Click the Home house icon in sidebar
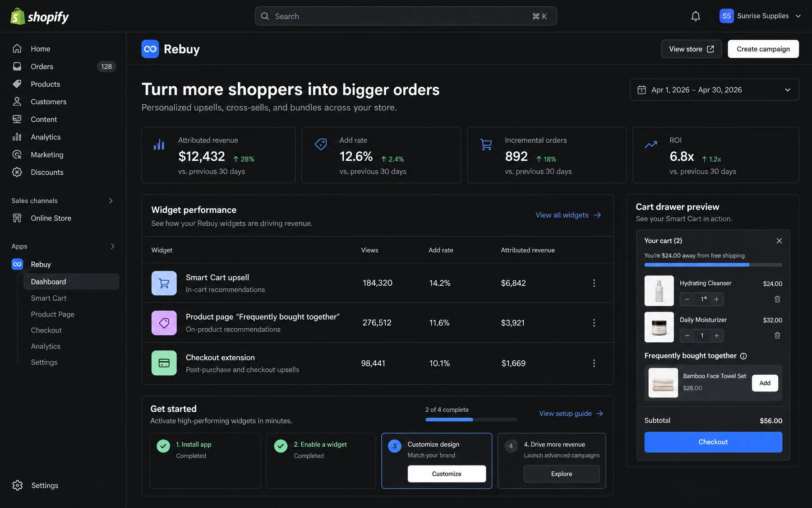This screenshot has width=812, height=508. 17,48
